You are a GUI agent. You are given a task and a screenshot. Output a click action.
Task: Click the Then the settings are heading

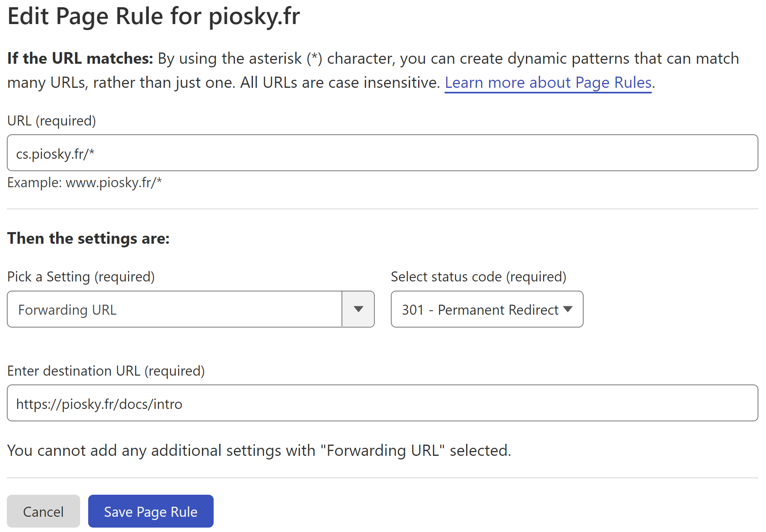pyautogui.click(x=89, y=238)
